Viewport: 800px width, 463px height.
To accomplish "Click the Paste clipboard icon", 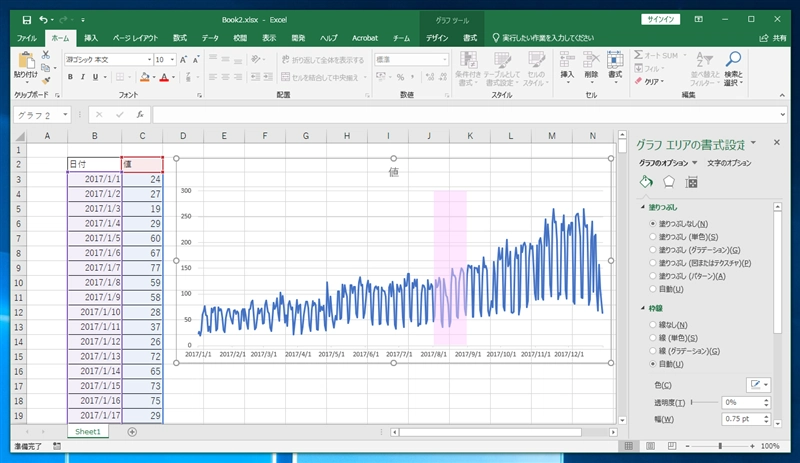I will tap(25, 60).
